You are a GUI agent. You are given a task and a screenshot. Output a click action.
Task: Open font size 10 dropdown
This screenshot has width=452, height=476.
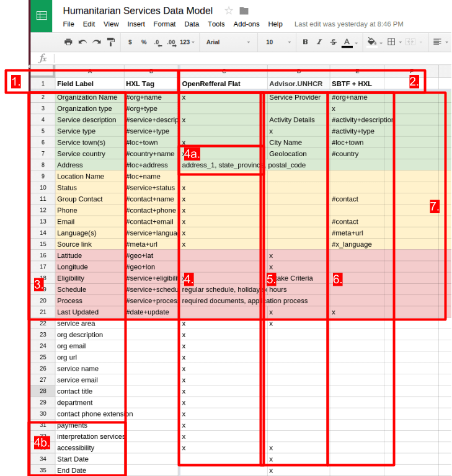pos(278,42)
